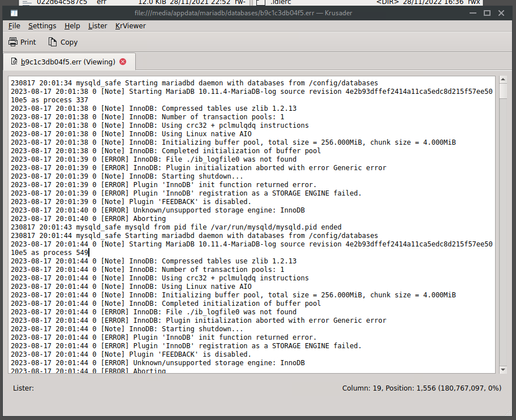This screenshot has height=420, width=516.
Task: Click 'Completed initialization of buffer pool' line at 20:01:44
Action: pyautogui.click(x=166, y=303)
